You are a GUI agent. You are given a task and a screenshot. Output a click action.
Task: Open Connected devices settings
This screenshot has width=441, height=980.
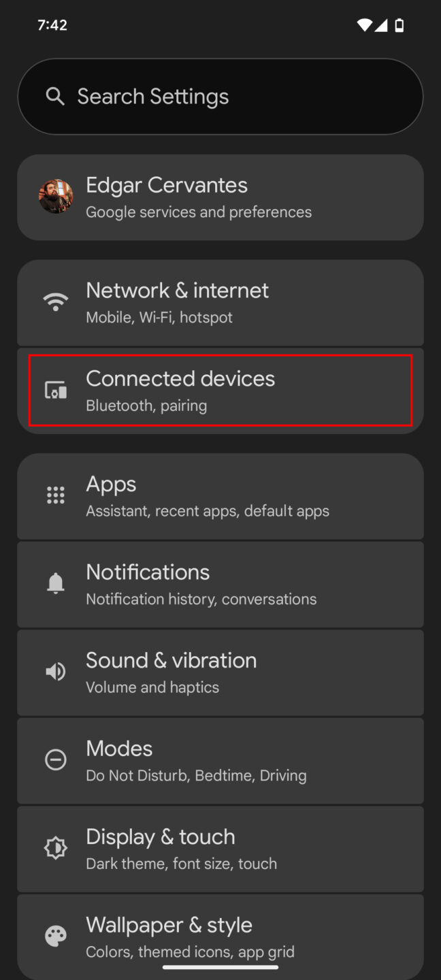click(x=220, y=390)
